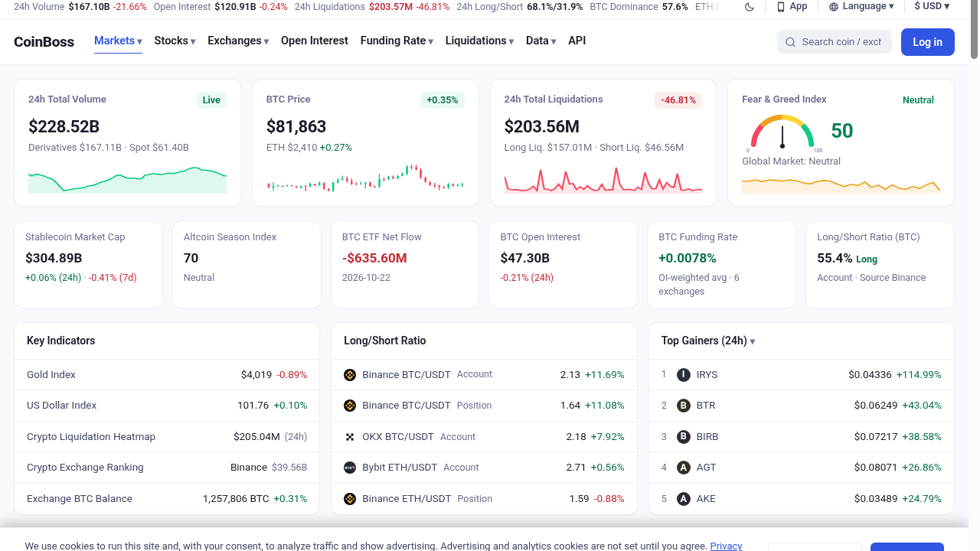Click the US Dollar Index row
This screenshot has height=551, width=980.
pyautogui.click(x=167, y=406)
